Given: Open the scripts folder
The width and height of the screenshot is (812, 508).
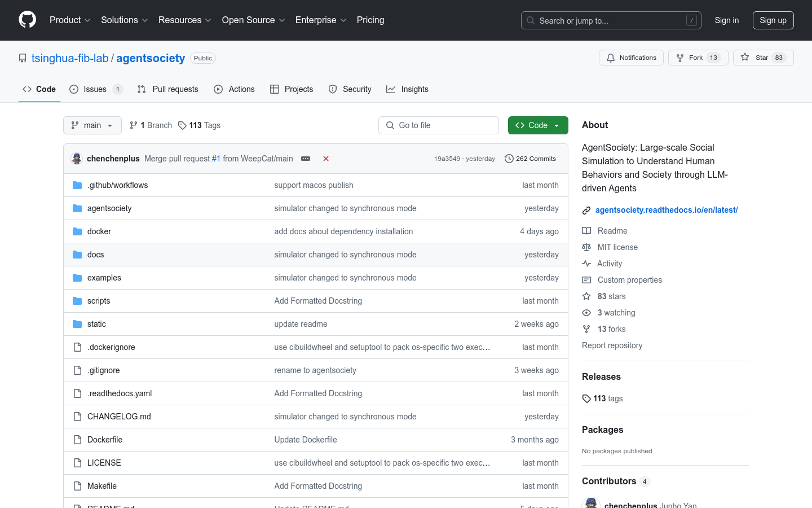Looking at the screenshot, I should 99,301.
